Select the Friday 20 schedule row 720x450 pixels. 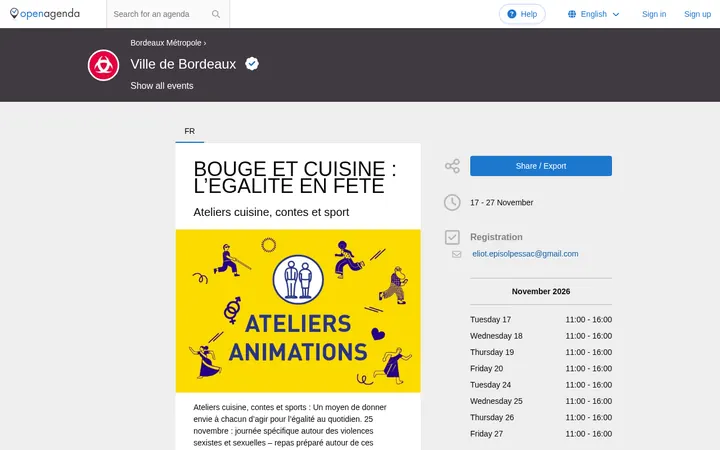pyautogui.click(x=541, y=369)
